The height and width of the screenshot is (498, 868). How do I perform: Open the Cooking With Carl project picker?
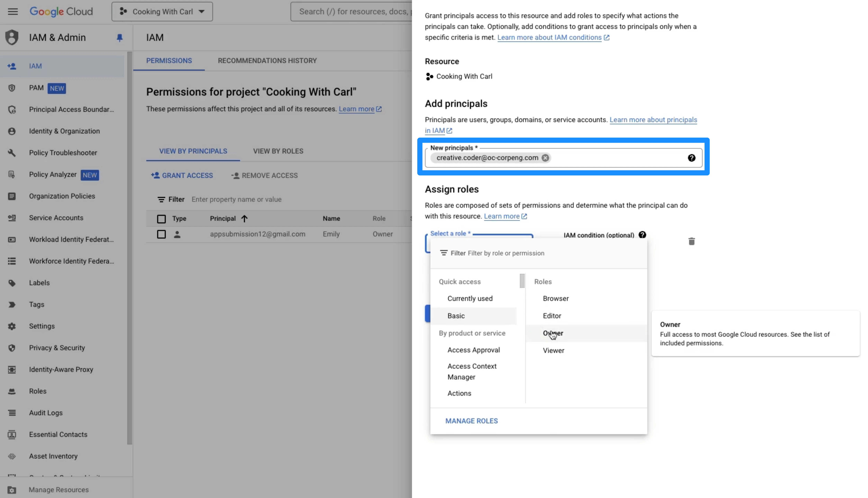pyautogui.click(x=162, y=11)
